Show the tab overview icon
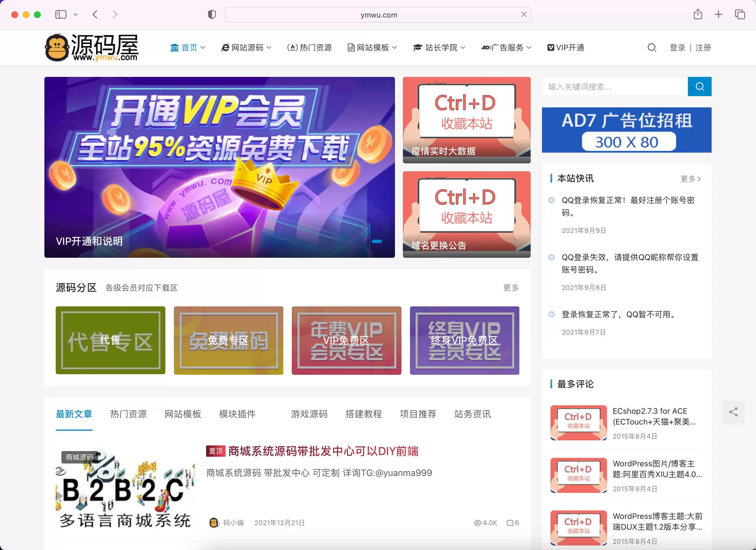The height and width of the screenshot is (550, 756). [x=740, y=14]
